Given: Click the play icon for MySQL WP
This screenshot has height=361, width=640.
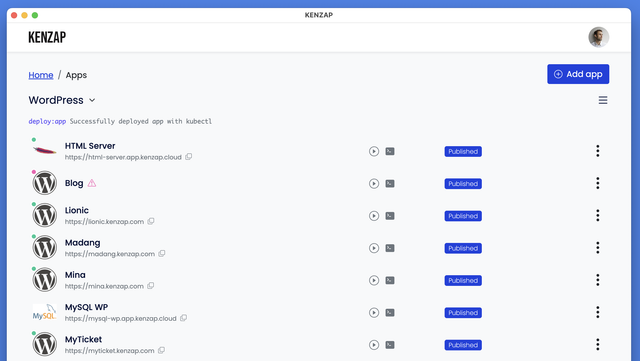Looking at the screenshot, I should pos(374,313).
